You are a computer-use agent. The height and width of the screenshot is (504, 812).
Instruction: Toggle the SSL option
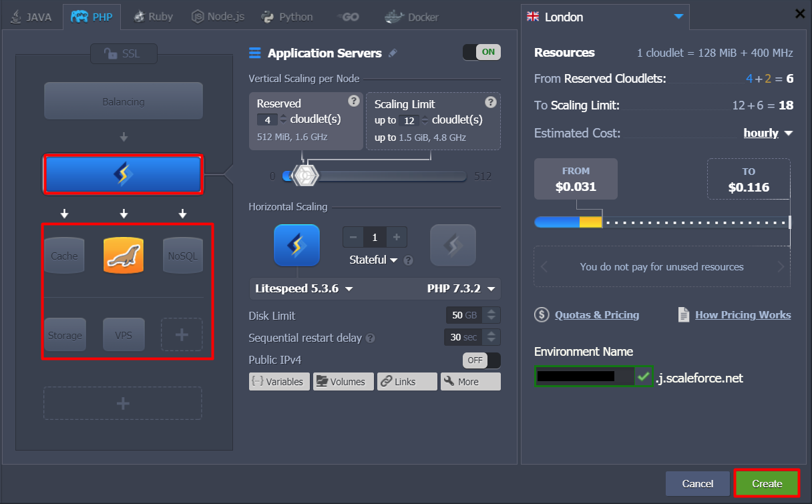pos(124,53)
